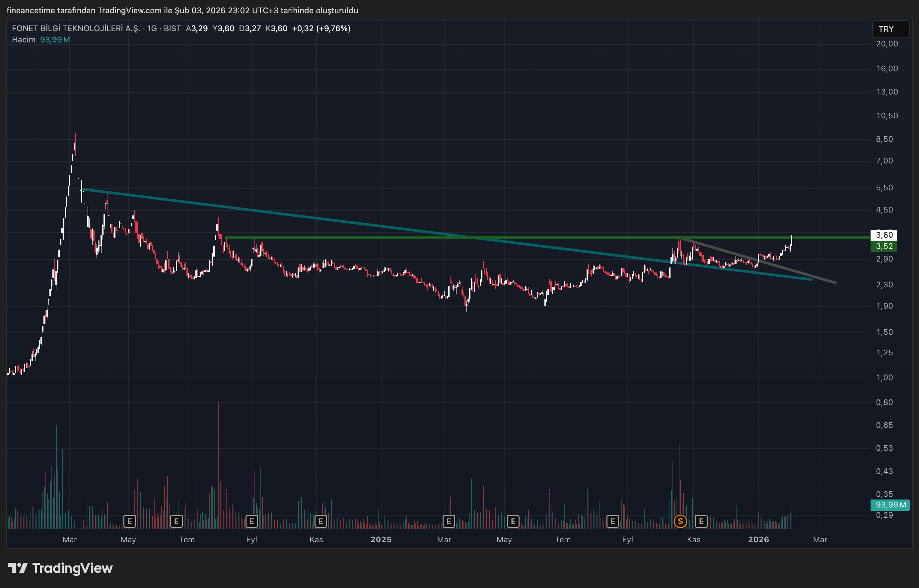Click the TradingView logo at bottom left
This screenshot has height=588, width=919.
[60, 568]
